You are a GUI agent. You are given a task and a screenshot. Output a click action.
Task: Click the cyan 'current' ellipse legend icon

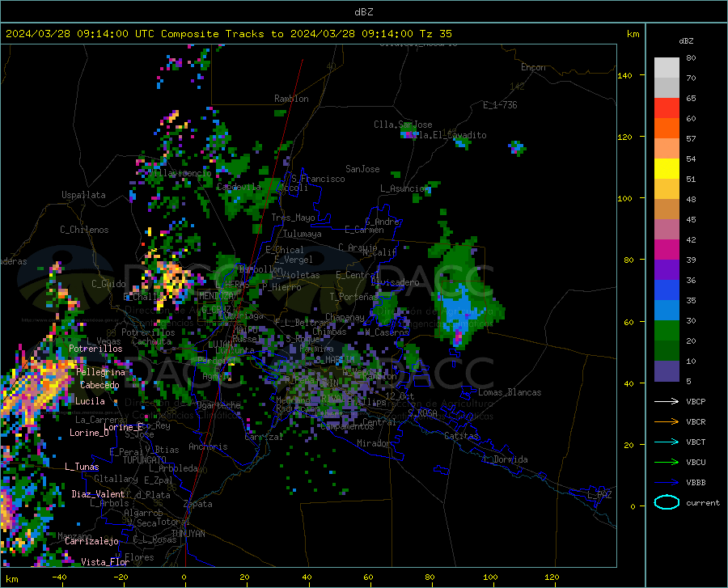point(667,502)
